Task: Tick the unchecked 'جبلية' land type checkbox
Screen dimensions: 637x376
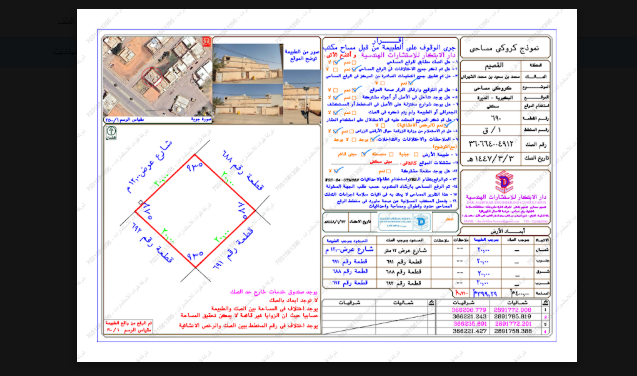Action: pyautogui.click(x=416, y=154)
